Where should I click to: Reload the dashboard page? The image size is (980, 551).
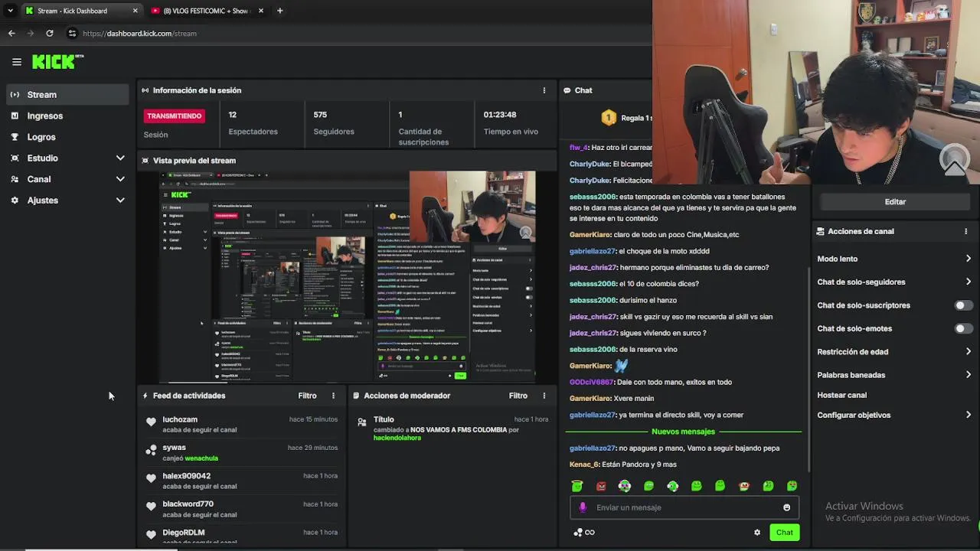pos(50,33)
